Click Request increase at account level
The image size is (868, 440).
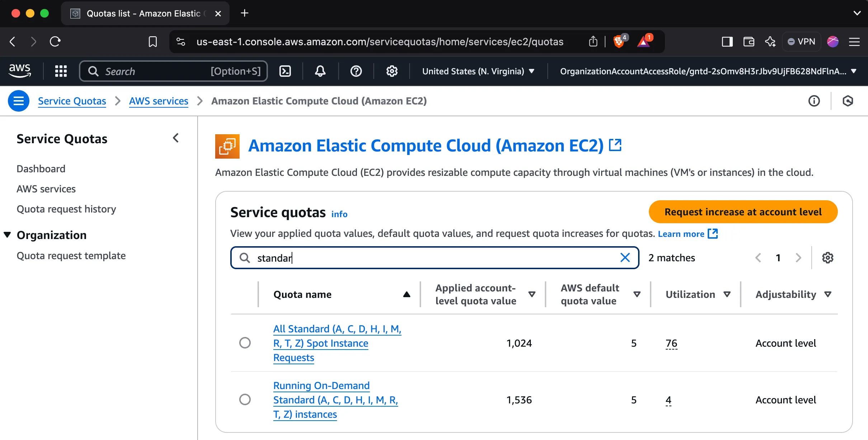[743, 212]
